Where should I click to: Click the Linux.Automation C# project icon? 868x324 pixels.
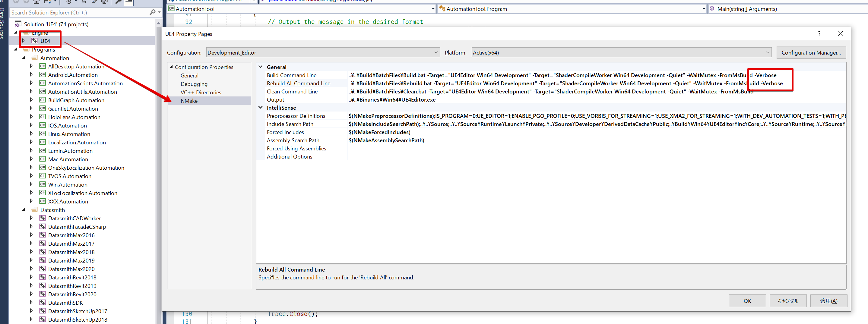(x=43, y=134)
